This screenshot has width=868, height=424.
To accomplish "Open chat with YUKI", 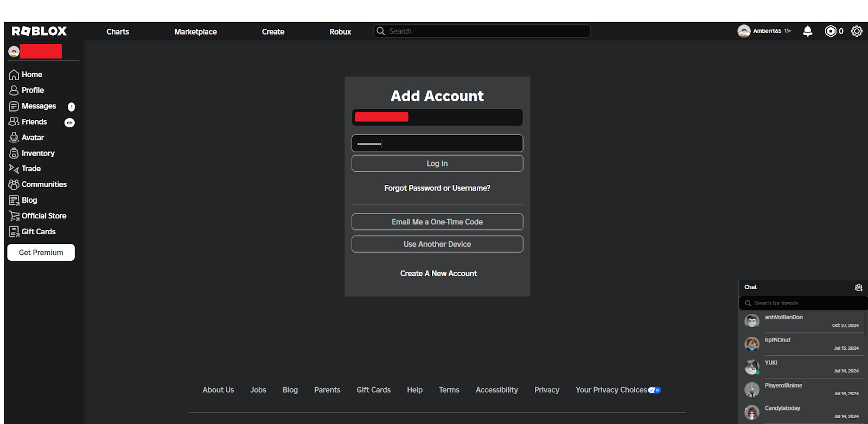I will [803, 367].
